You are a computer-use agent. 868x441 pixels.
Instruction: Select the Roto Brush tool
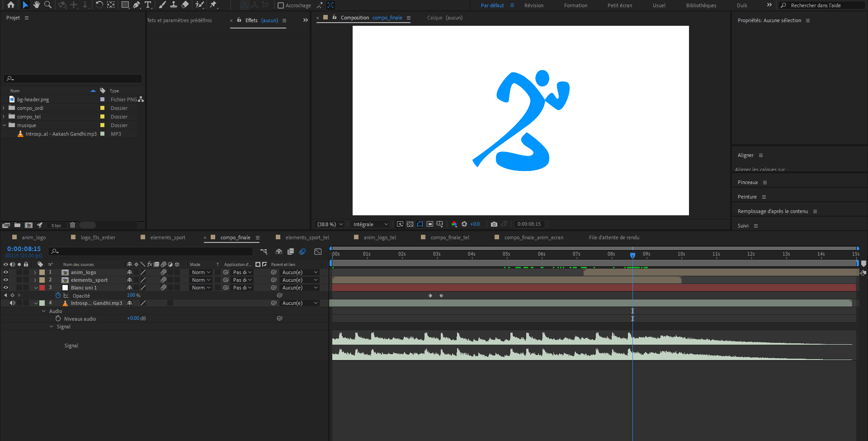199,5
